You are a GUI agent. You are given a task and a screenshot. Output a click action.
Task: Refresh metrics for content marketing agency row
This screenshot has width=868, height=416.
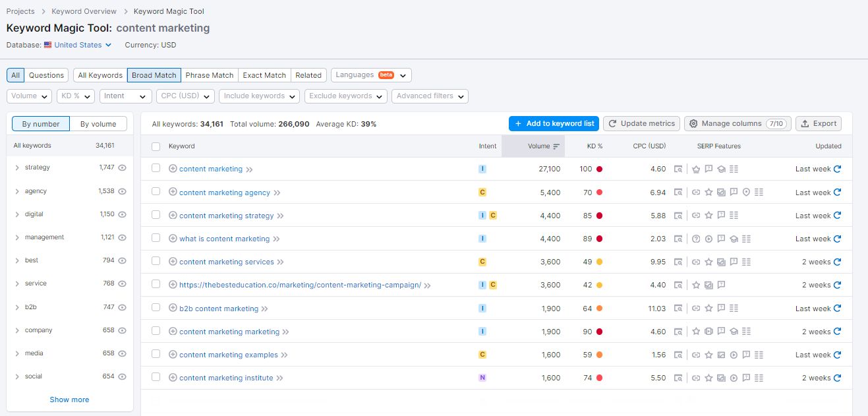coord(837,193)
